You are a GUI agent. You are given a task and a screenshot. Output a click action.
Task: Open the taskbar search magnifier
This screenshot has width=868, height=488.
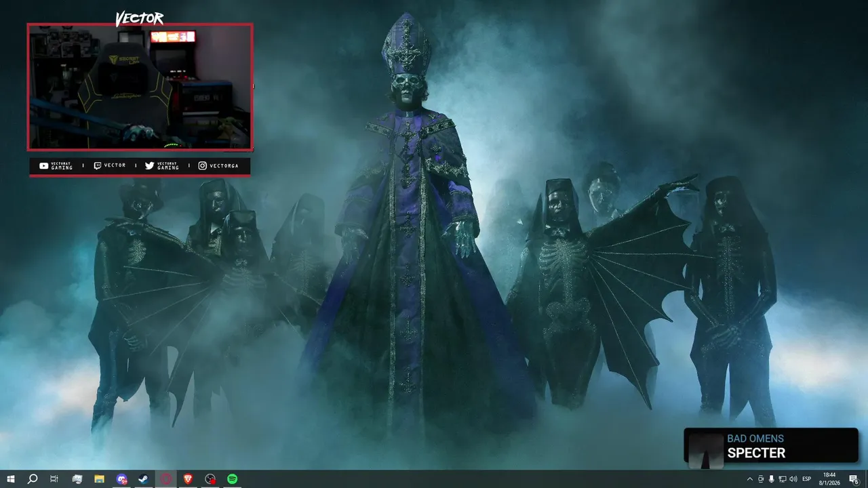tap(32, 479)
